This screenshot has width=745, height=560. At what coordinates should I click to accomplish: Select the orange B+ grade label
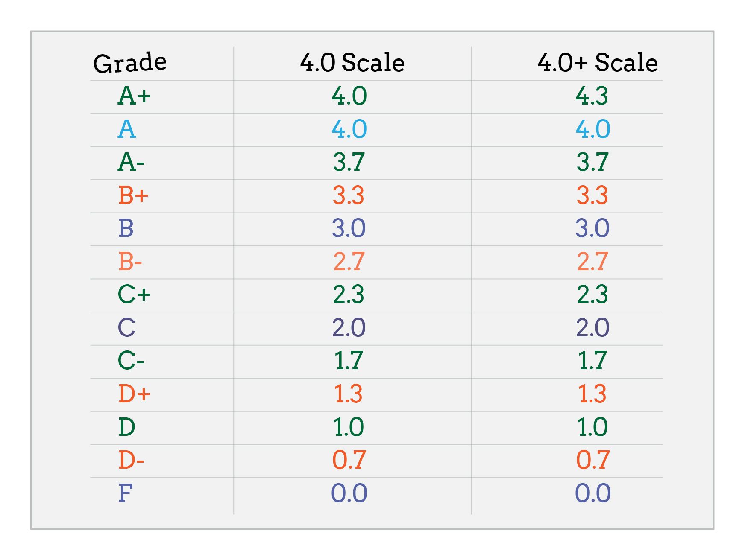pyautogui.click(x=133, y=195)
